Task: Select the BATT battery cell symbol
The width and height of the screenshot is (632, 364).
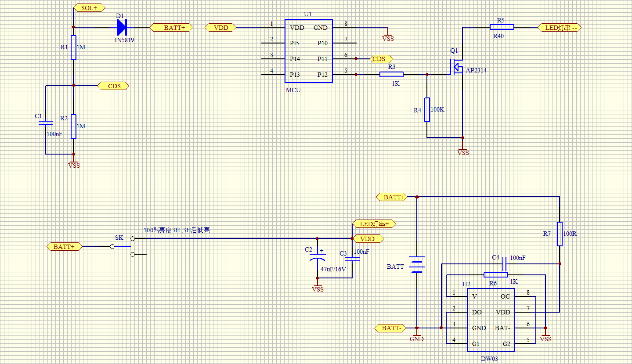Action: [x=417, y=264]
